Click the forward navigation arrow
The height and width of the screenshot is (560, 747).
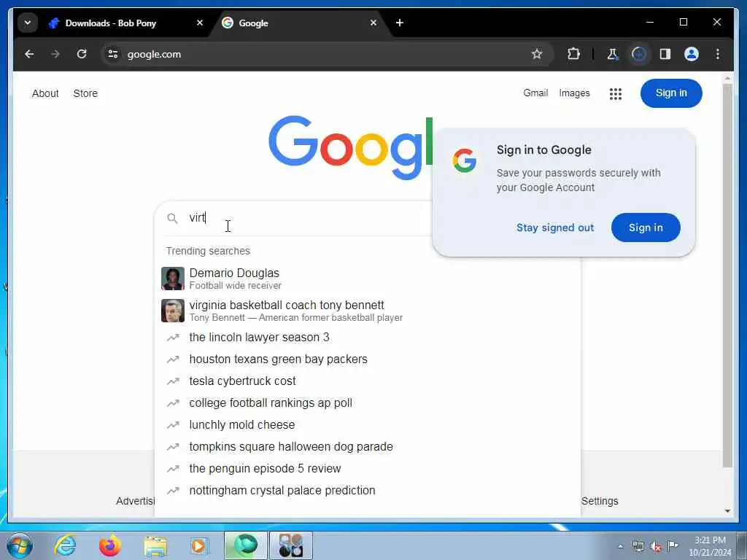click(x=55, y=54)
